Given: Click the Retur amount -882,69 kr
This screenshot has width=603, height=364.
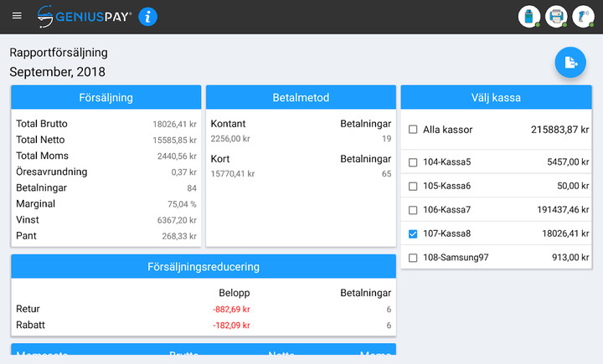Looking at the screenshot, I should point(231,310).
